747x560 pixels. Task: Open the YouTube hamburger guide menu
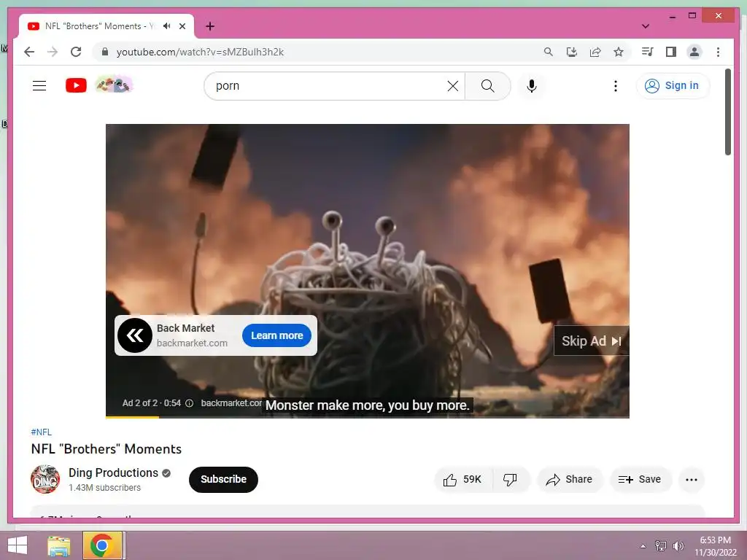click(39, 86)
